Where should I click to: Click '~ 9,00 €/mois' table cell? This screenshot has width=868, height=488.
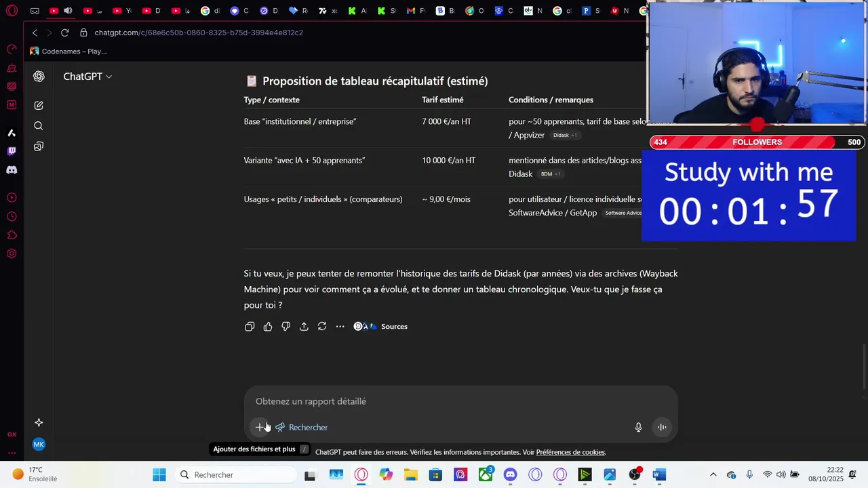pos(446,199)
